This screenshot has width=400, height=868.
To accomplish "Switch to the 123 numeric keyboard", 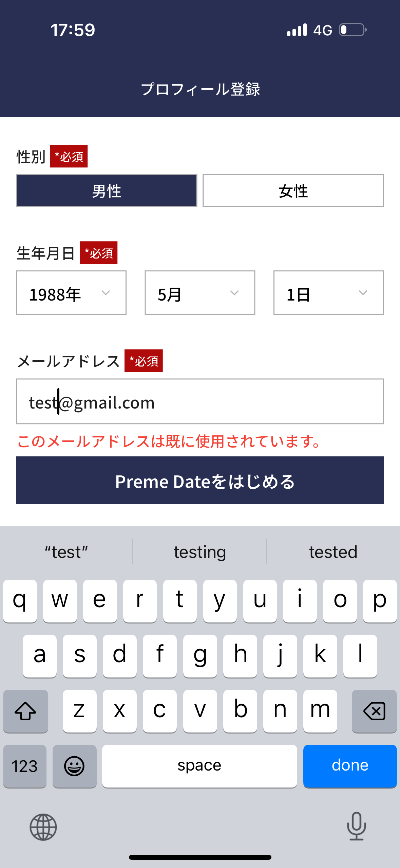I will point(25,766).
